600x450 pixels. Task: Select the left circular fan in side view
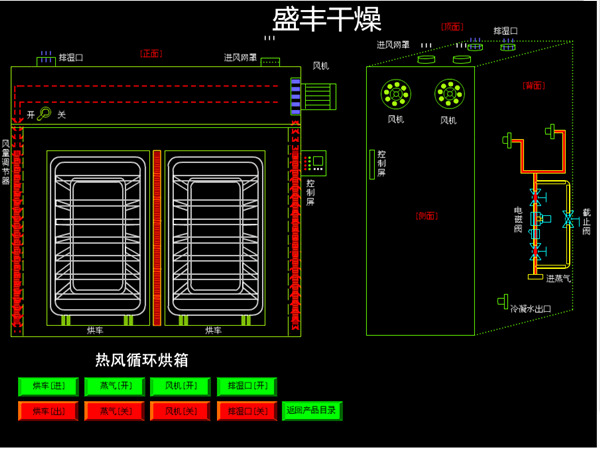tap(395, 96)
